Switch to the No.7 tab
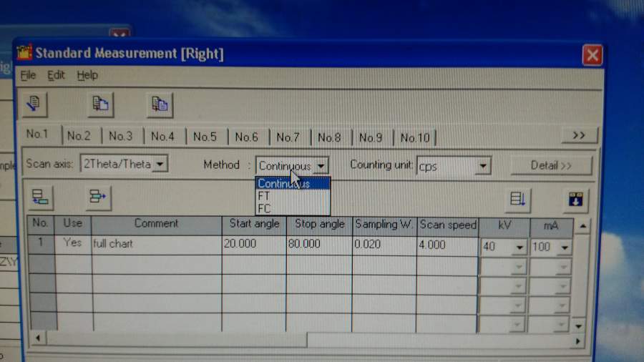The width and height of the screenshot is (644, 362). 288,137
